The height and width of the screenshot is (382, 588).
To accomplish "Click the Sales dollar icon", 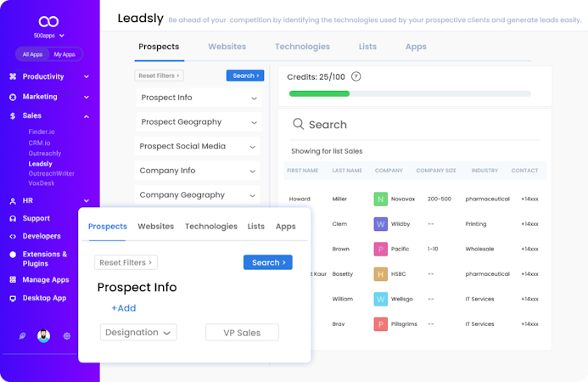I will click(x=13, y=116).
